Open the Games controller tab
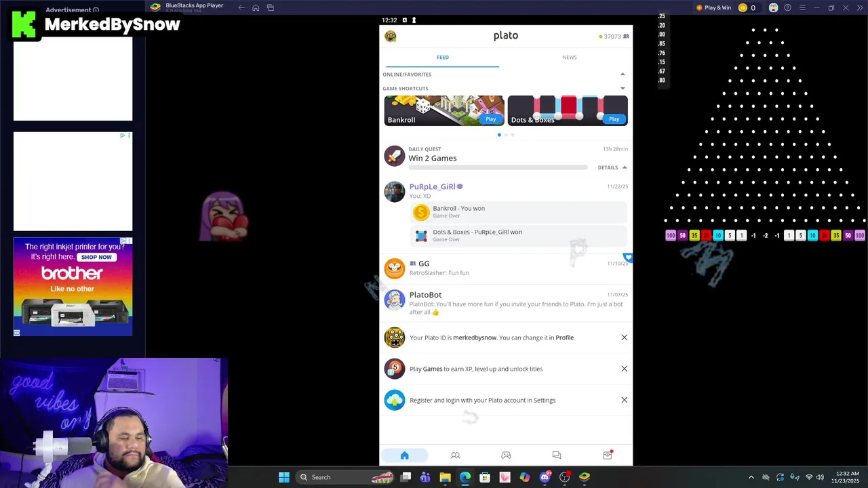This screenshot has width=868, height=488. point(506,455)
